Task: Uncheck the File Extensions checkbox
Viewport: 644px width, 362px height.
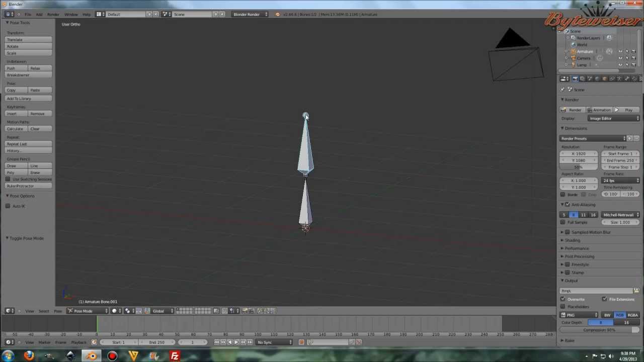Action: (604, 300)
